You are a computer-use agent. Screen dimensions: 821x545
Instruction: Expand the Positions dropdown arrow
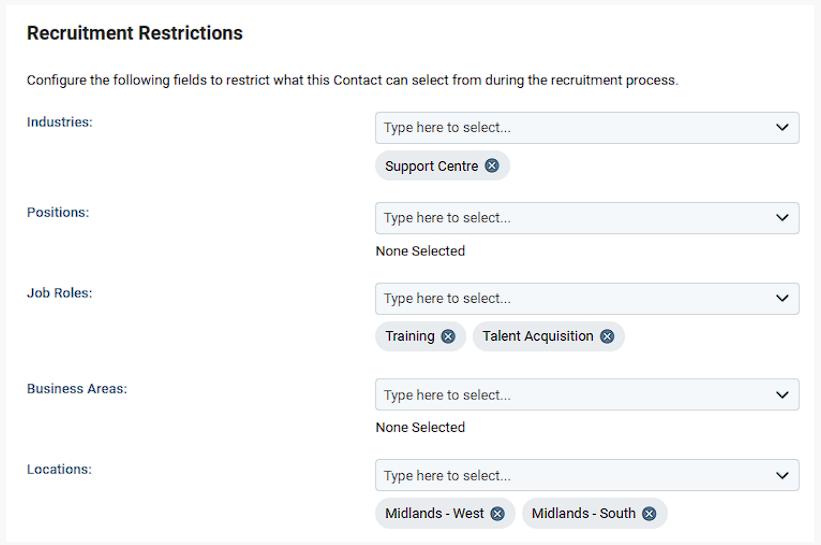click(x=782, y=217)
